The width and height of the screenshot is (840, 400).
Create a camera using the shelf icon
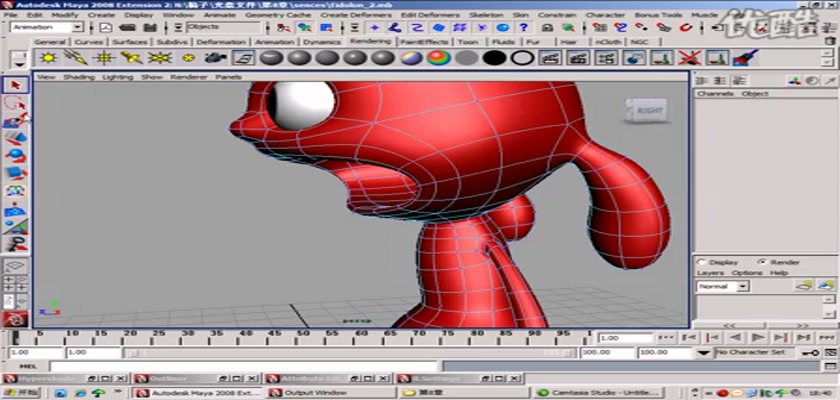click(216, 57)
